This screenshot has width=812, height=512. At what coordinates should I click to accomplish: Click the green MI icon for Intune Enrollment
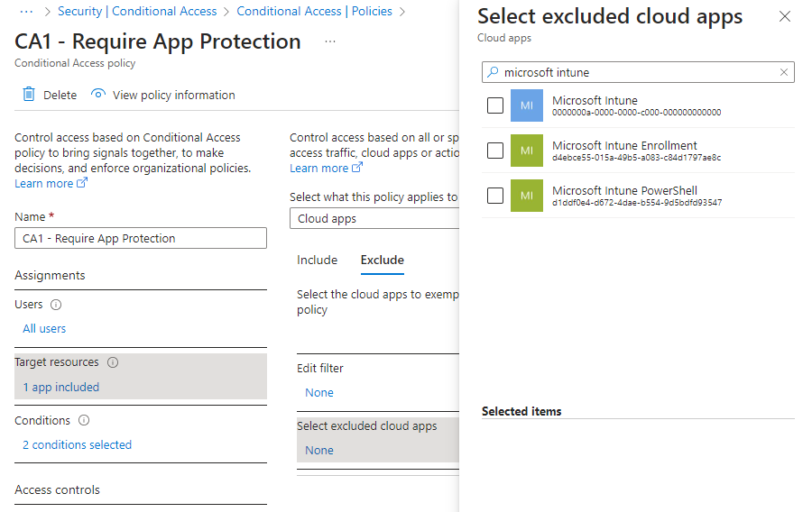click(527, 151)
